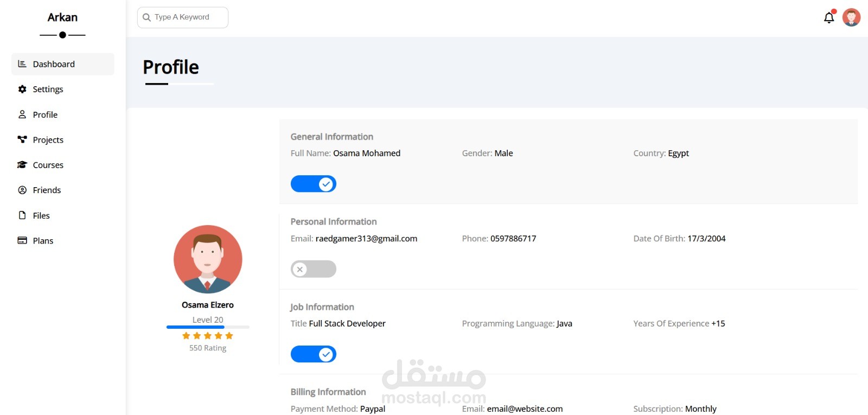Turn off the Job Information toggle
Image resolution: width=868 pixels, height=415 pixels.
pyautogui.click(x=314, y=354)
